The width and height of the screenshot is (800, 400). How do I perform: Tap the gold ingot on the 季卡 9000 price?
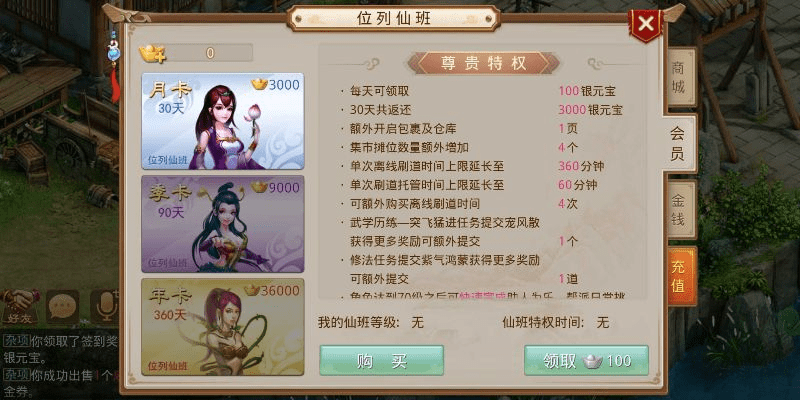coord(259,187)
